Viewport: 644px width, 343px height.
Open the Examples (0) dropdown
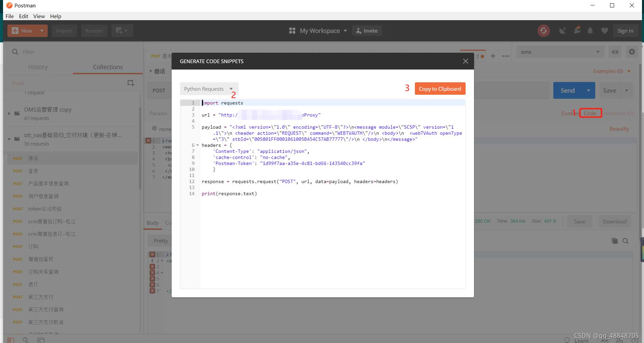coord(612,71)
